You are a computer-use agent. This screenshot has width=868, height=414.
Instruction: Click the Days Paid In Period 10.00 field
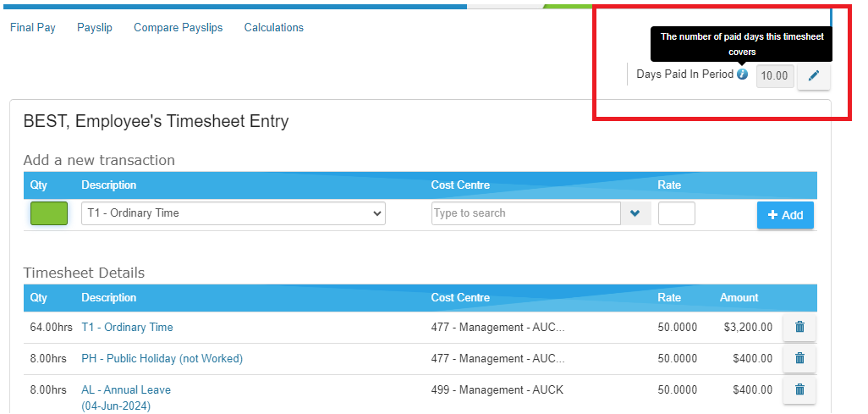tap(775, 76)
